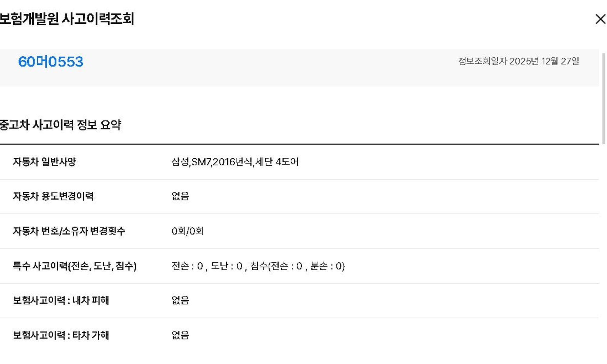Click the 삼성,SM7,2016년식,세단 4도어 value
The image size is (607, 364).
coord(235,162)
